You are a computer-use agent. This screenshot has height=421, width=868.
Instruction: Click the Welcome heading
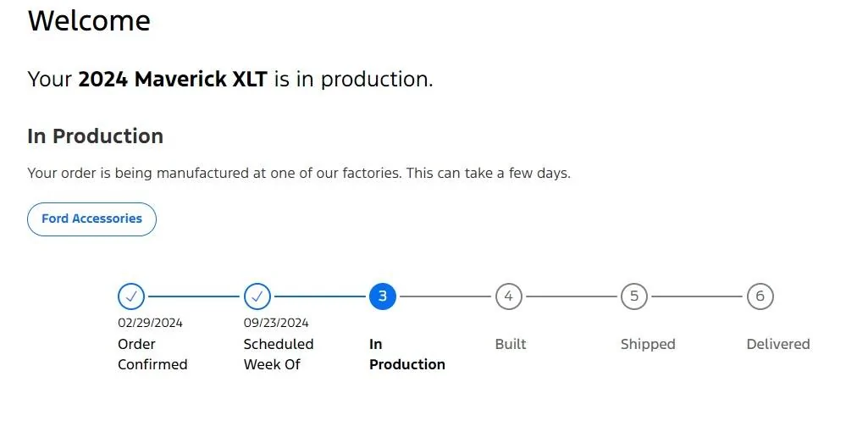tap(89, 21)
